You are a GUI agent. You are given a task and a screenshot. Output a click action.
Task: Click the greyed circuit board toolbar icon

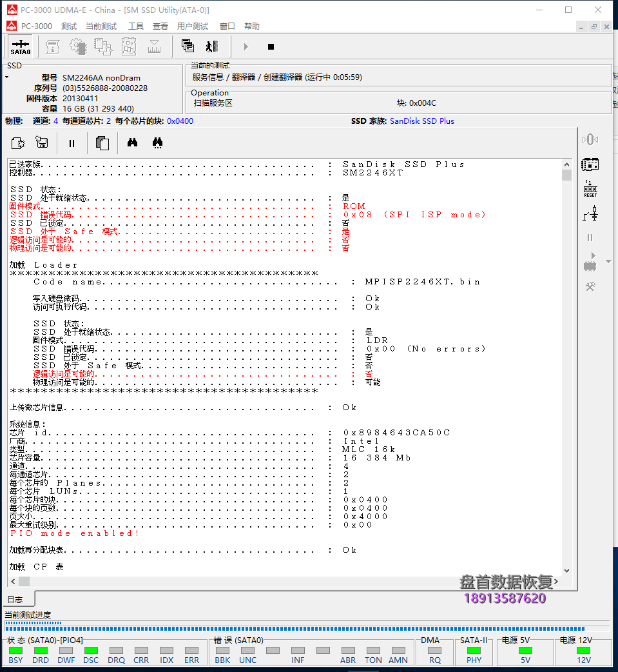pos(129,46)
